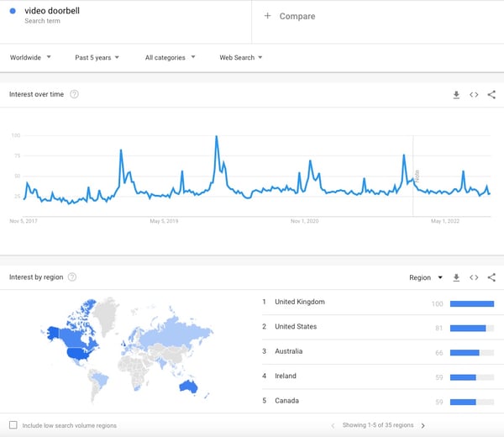Edit the video doorbell search term
The image size is (504, 437).
52,11
